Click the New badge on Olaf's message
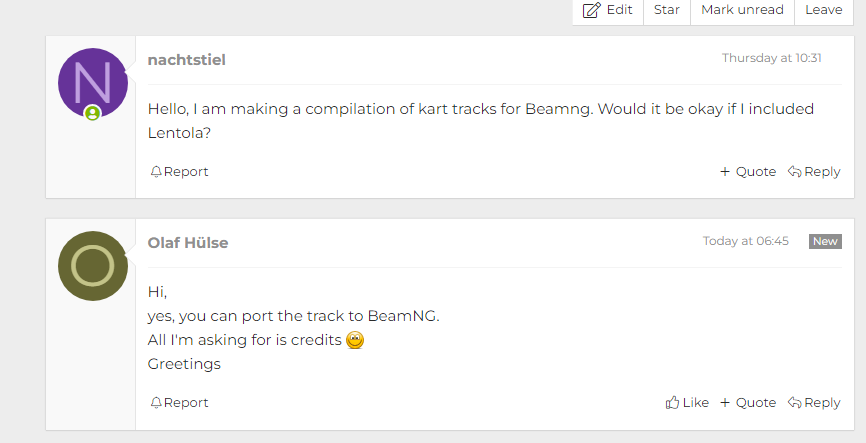 pyautogui.click(x=825, y=241)
